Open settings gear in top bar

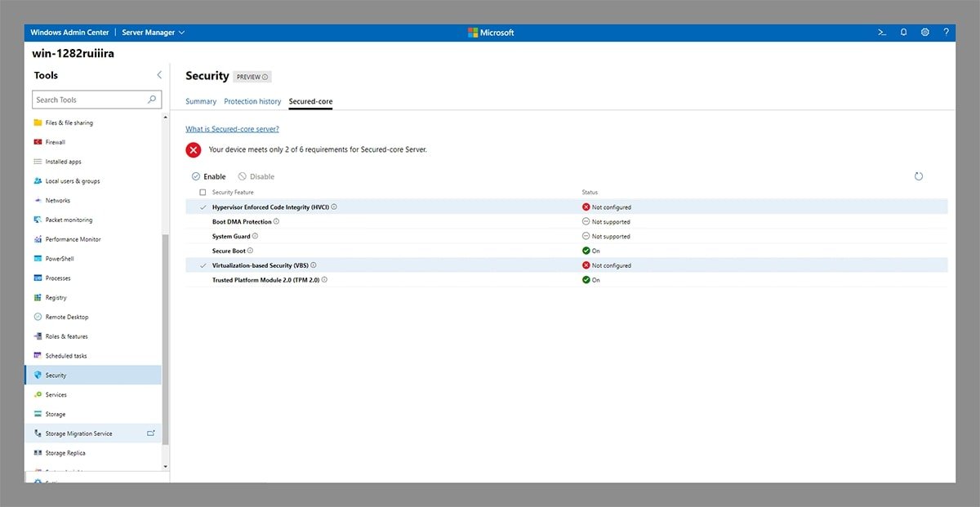[925, 33]
